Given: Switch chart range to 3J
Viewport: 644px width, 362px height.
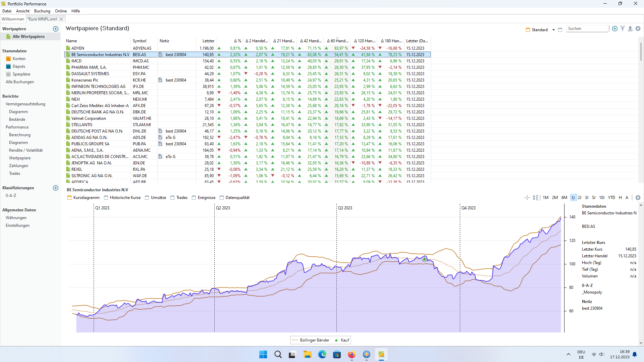Looking at the screenshot, I should coord(587,198).
